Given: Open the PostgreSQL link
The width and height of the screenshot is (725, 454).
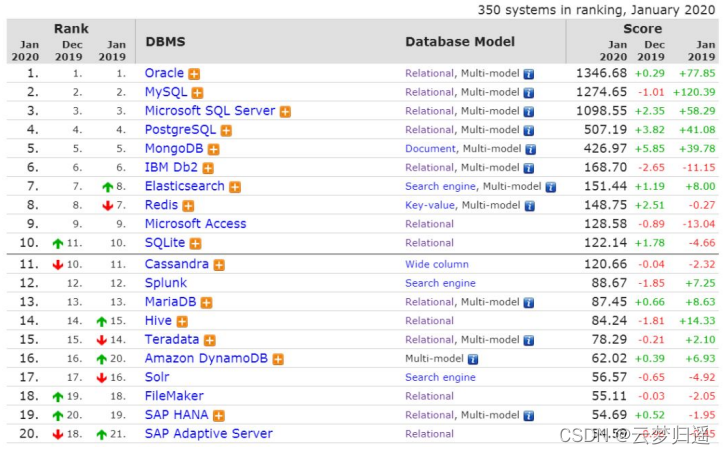Looking at the screenshot, I should (180, 130).
